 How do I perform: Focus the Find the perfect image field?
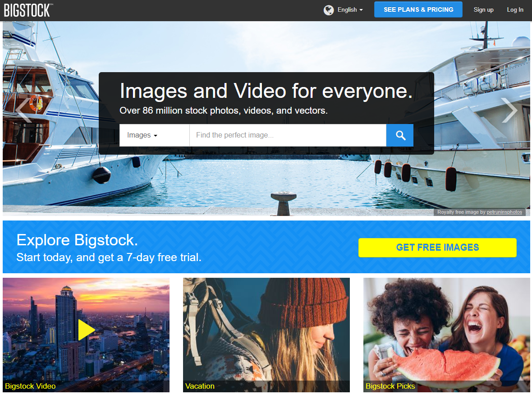click(288, 135)
